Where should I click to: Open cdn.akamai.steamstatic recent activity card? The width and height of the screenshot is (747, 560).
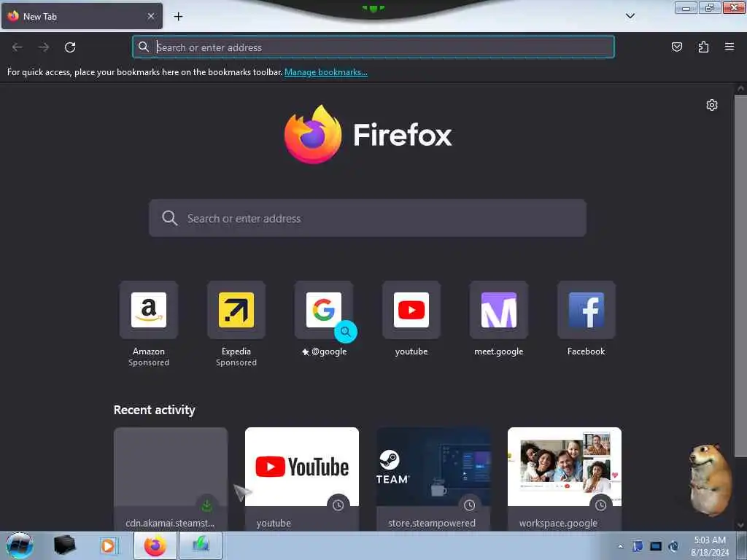coord(171,479)
